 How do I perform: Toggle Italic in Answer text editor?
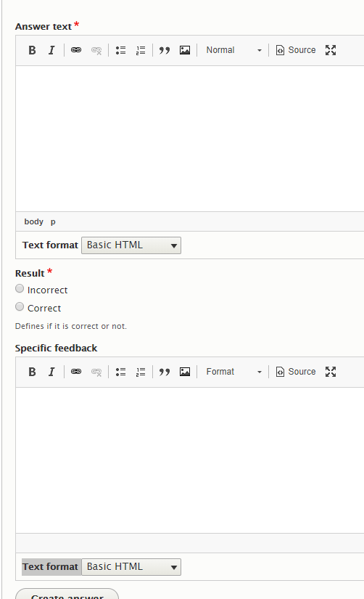(x=51, y=50)
